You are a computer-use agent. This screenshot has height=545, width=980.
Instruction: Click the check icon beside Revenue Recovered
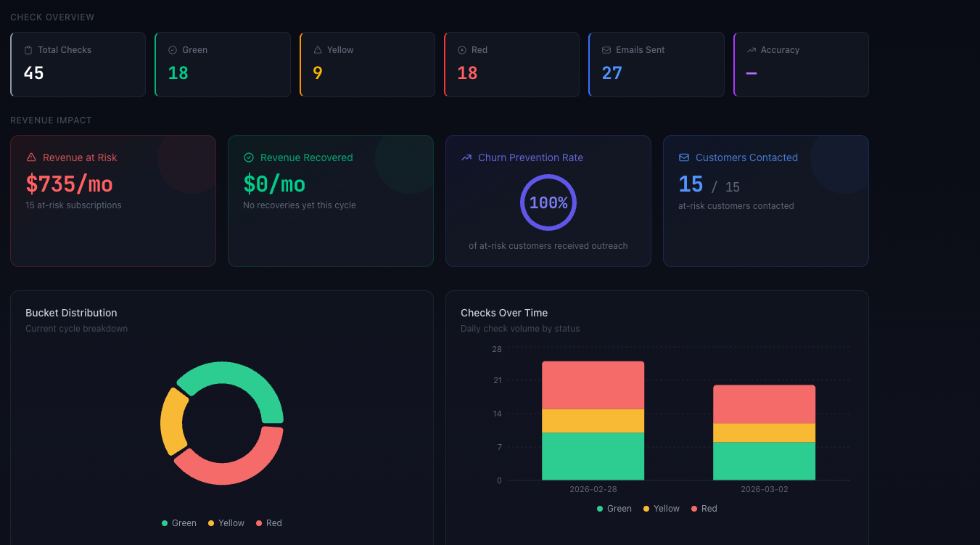click(x=249, y=157)
